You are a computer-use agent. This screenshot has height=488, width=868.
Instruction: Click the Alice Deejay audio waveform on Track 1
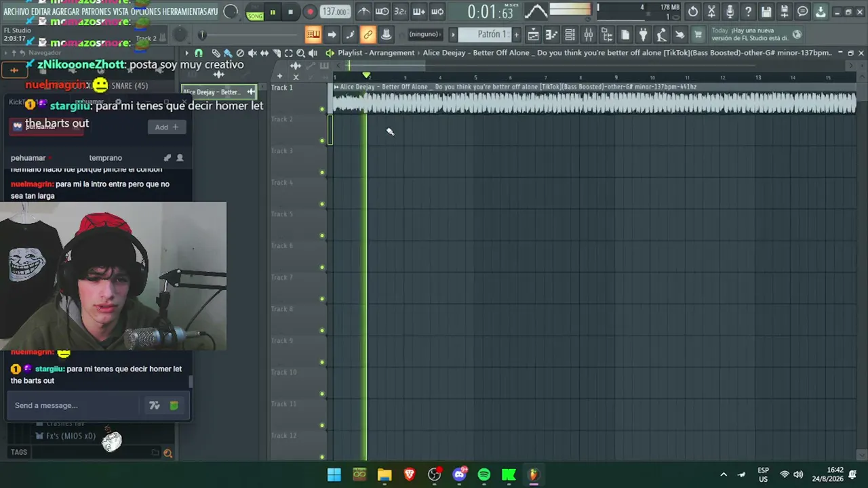[x=594, y=103]
